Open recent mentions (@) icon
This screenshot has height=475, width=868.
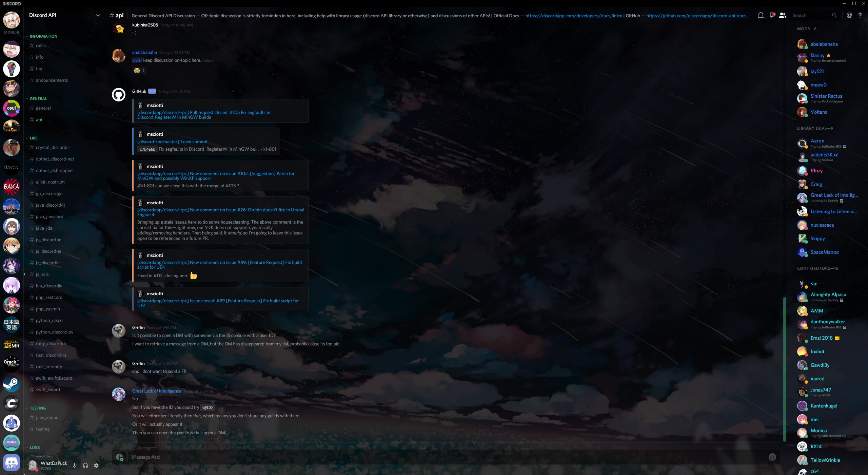point(849,15)
